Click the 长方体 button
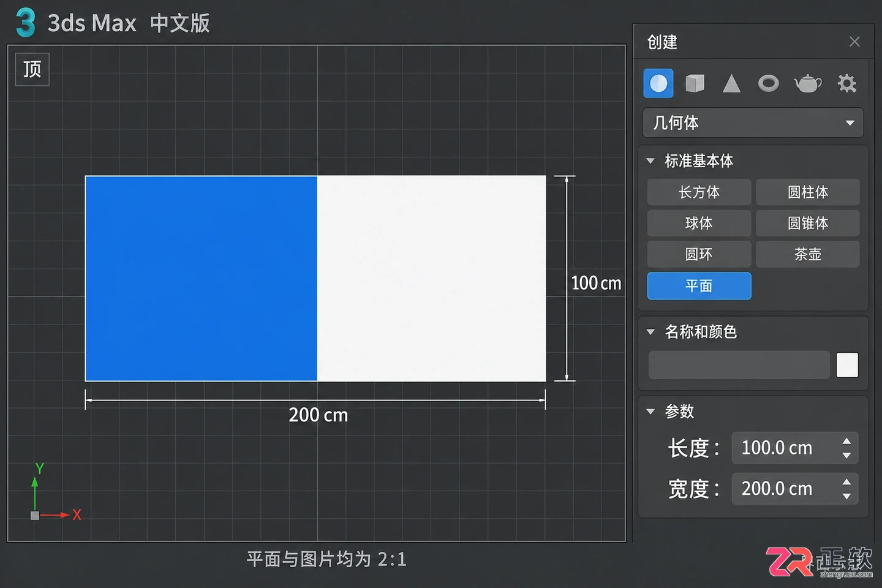The height and width of the screenshot is (588, 882). click(x=699, y=192)
